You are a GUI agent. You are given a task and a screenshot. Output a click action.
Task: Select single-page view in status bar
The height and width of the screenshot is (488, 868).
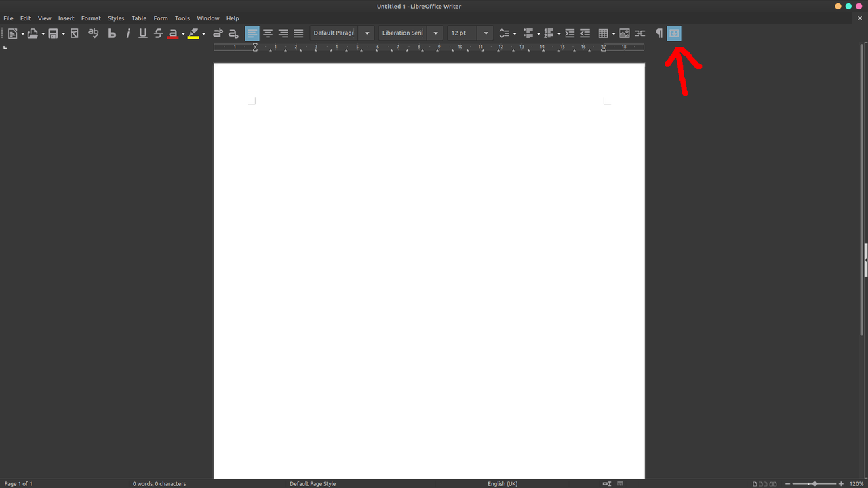(x=755, y=484)
